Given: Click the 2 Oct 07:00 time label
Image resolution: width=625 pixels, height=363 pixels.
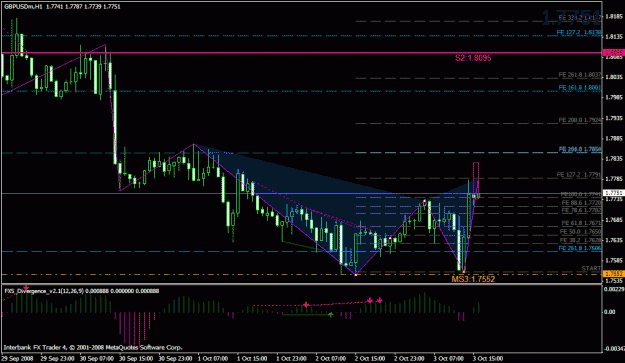Looking at the screenshot, I should (x=331, y=358).
